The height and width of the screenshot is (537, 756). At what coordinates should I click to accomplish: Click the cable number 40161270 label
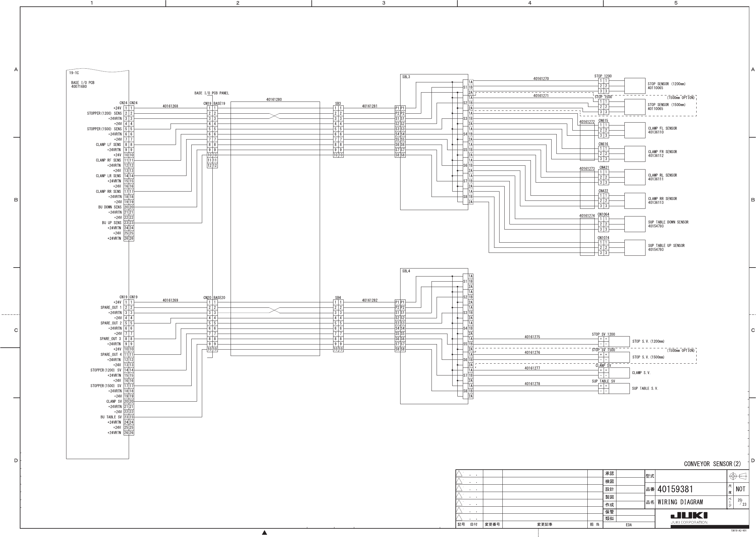(x=541, y=79)
